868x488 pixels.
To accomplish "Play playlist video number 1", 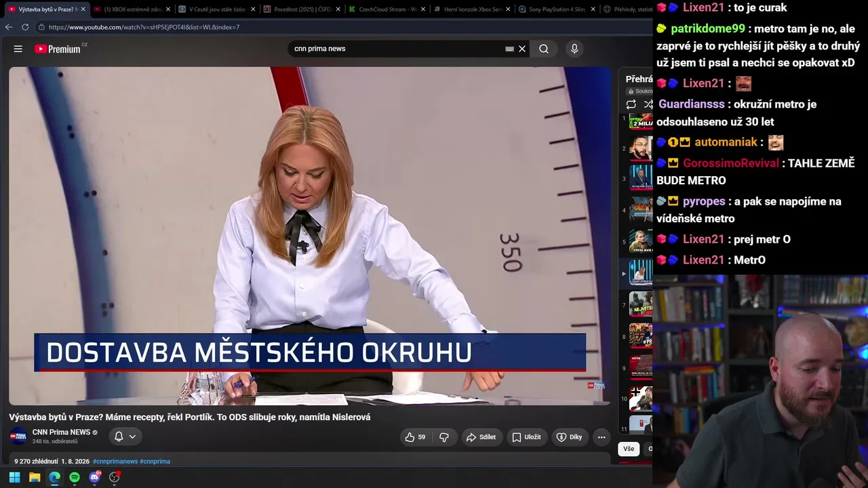I will pos(641,121).
